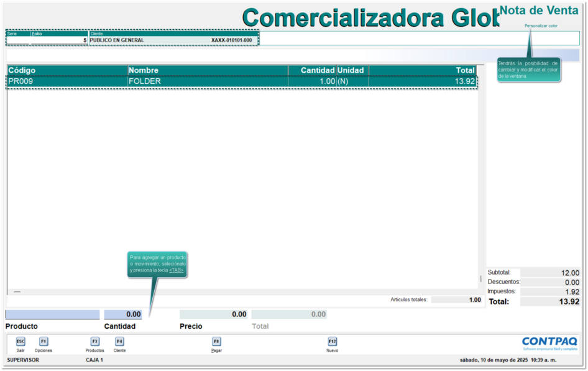The image size is (588, 371).
Task: Click the Unidad column header
Action: 353,70
